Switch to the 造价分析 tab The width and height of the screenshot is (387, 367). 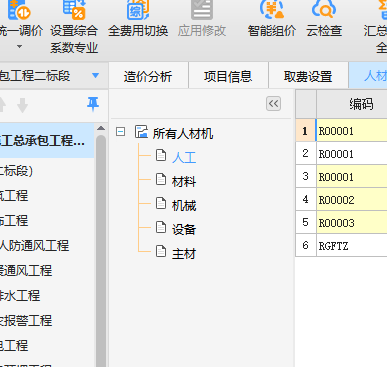148,76
